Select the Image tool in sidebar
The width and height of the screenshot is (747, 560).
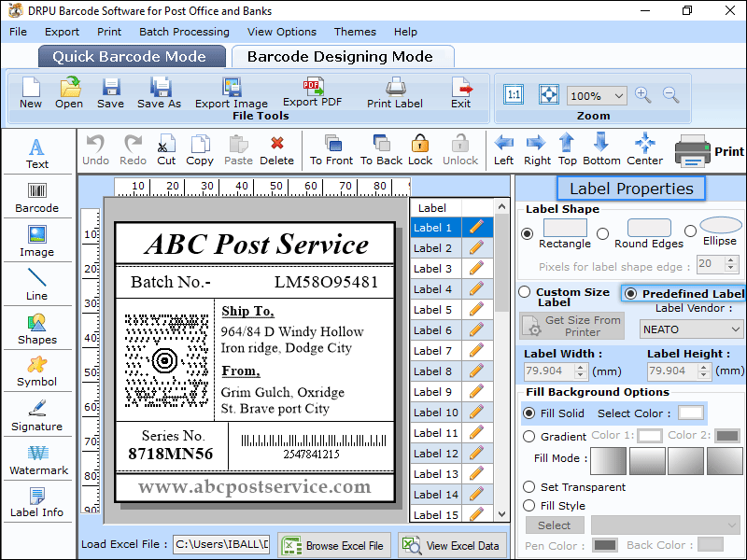(36, 242)
